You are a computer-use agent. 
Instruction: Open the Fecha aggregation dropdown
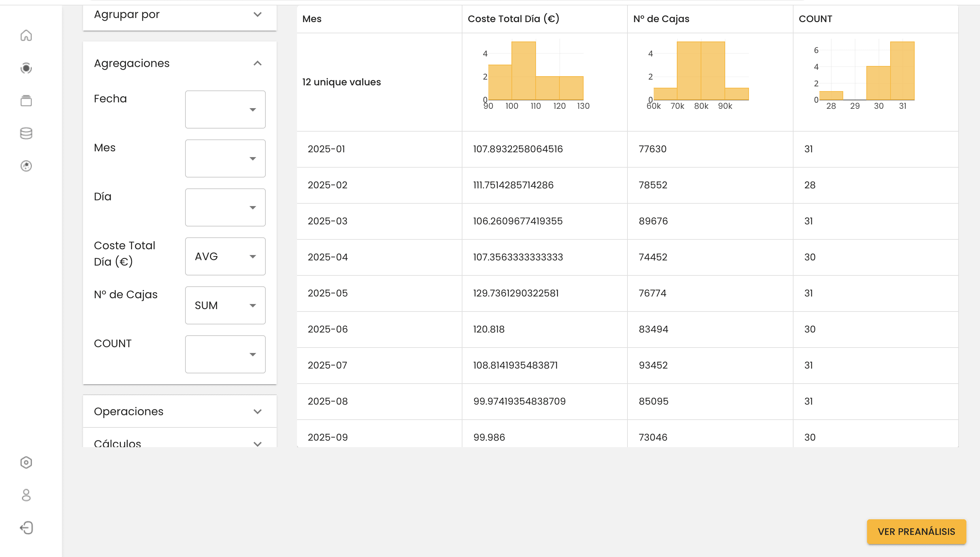point(225,109)
